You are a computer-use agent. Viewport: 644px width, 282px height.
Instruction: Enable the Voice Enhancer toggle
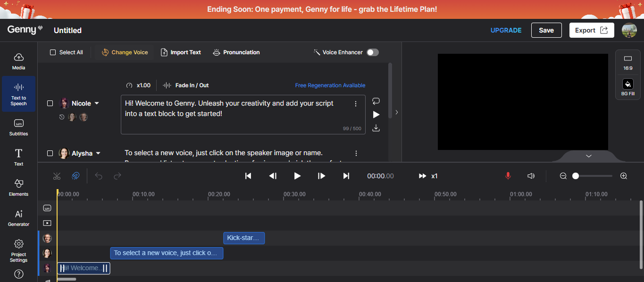tap(372, 52)
